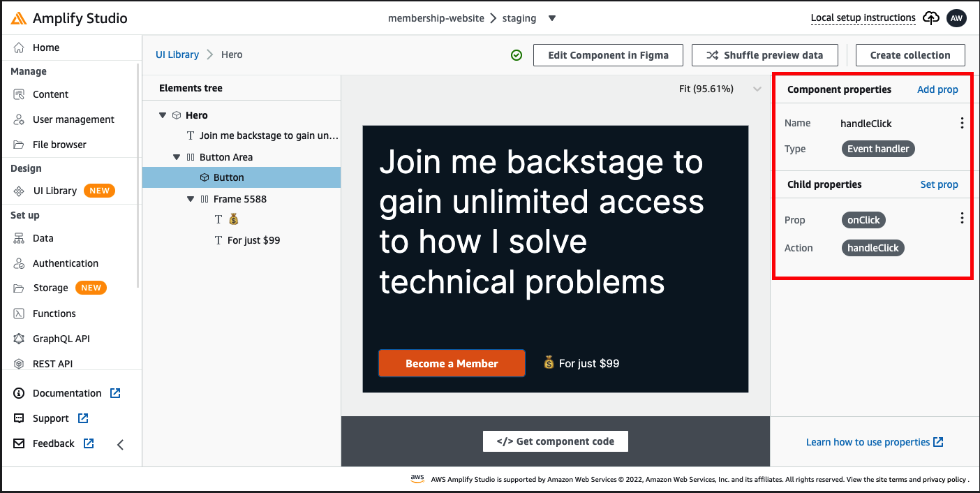Click the Amplify Studio logo icon
This screenshot has width=980, height=493.
tap(20, 18)
